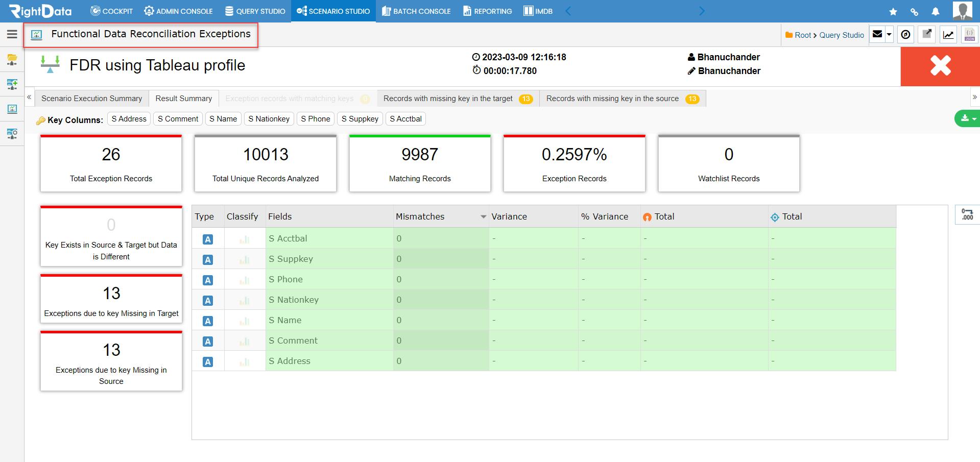Click the S Address key column tag
The image size is (980, 462).
129,119
